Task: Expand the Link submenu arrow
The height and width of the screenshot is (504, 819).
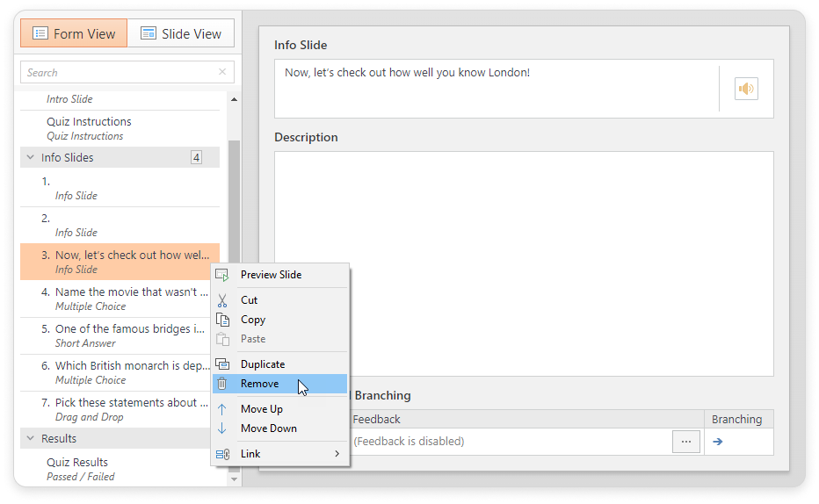Action: (x=337, y=454)
